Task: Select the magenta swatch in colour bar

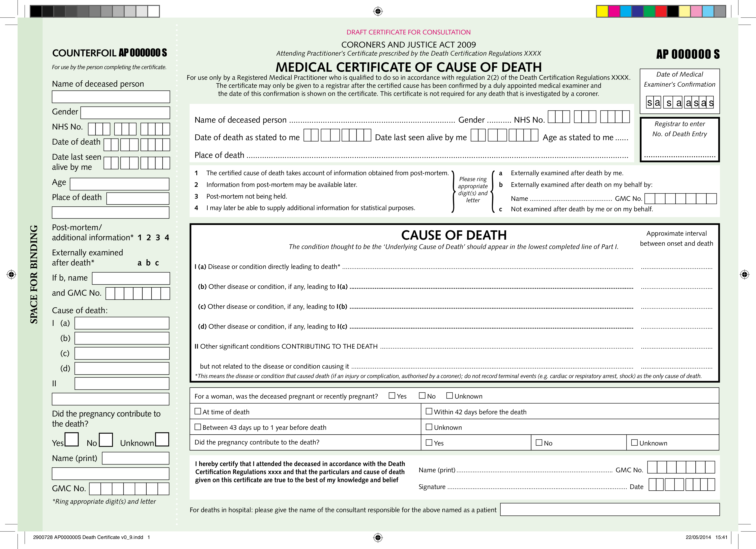Action: click(614, 11)
